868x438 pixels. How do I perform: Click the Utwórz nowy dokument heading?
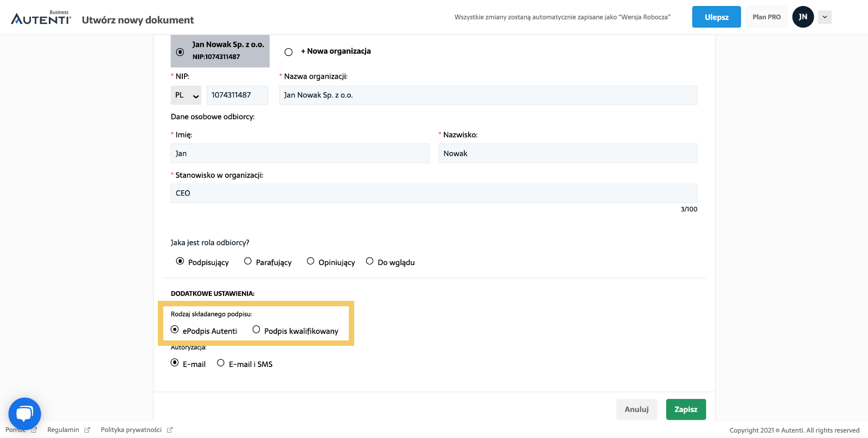(138, 20)
